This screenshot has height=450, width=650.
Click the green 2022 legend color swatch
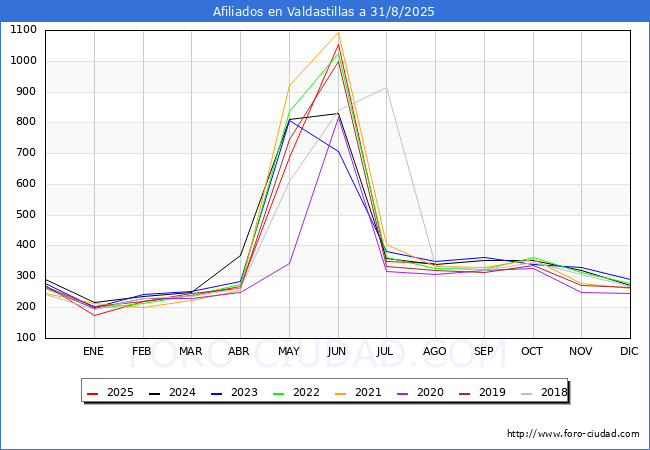[279, 393]
